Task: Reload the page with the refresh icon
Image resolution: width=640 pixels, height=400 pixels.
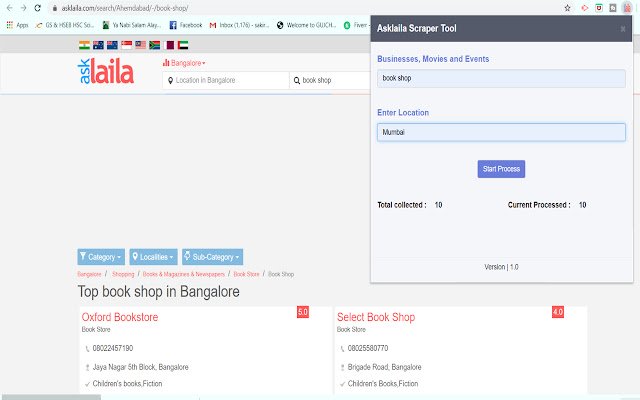Action: pos(38,8)
